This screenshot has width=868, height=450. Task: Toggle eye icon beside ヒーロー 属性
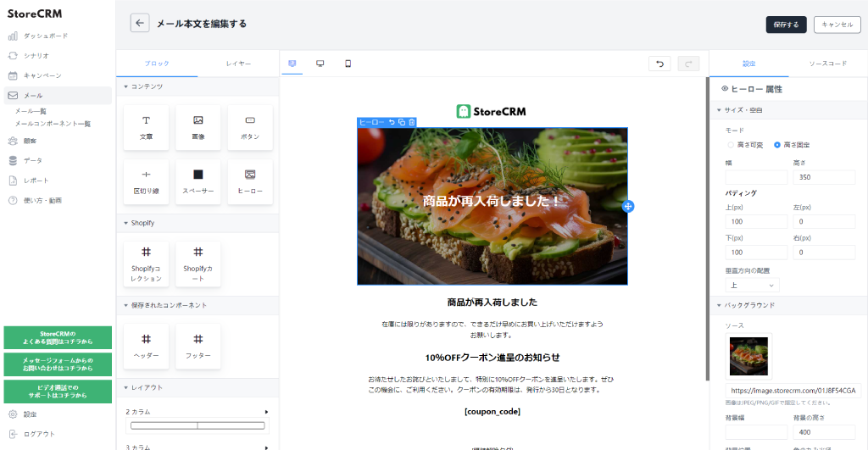coord(725,89)
